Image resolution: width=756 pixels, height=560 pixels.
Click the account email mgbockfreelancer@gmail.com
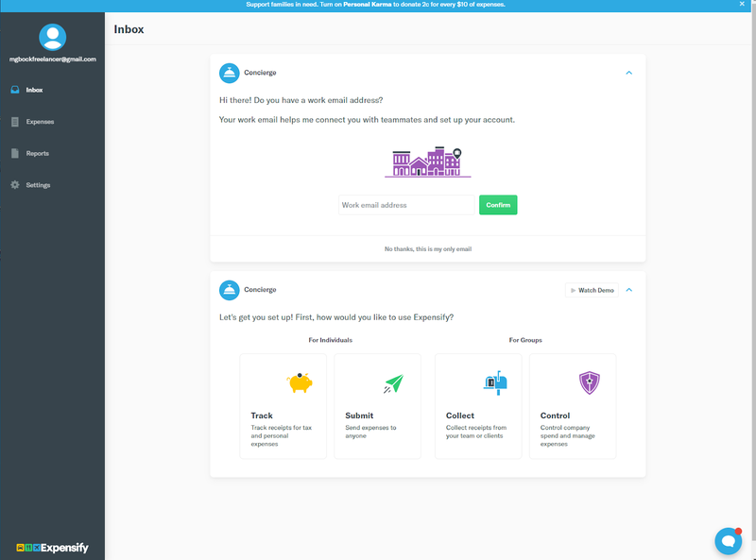[53, 59]
